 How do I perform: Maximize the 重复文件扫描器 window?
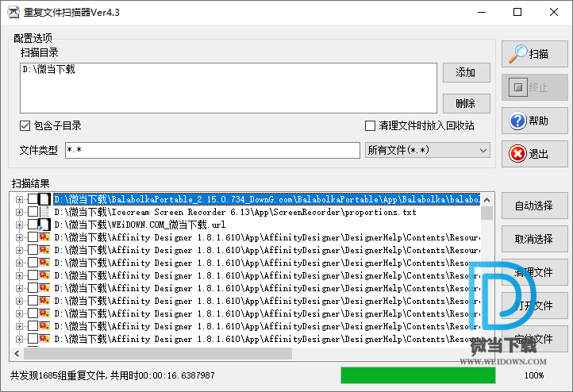coord(517,12)
